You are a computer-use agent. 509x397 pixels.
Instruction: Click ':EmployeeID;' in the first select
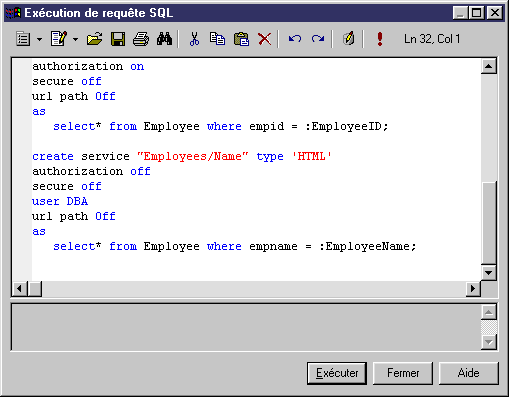point(347,126)
